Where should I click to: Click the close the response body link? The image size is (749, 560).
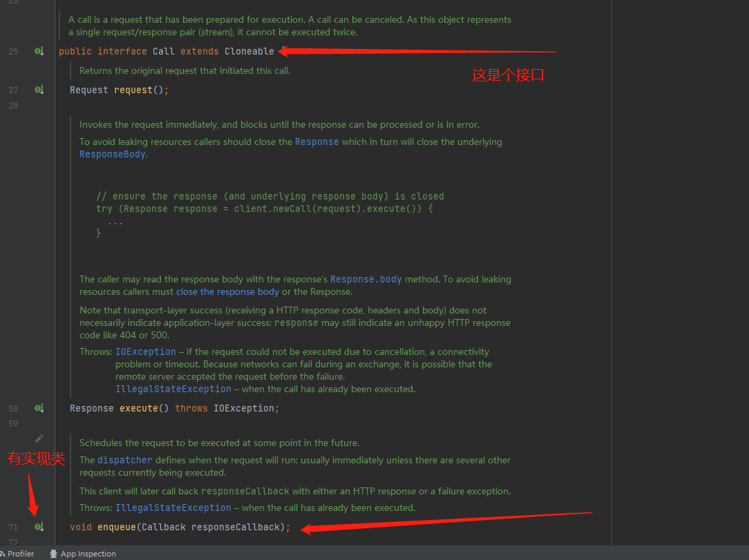point(227,291)
